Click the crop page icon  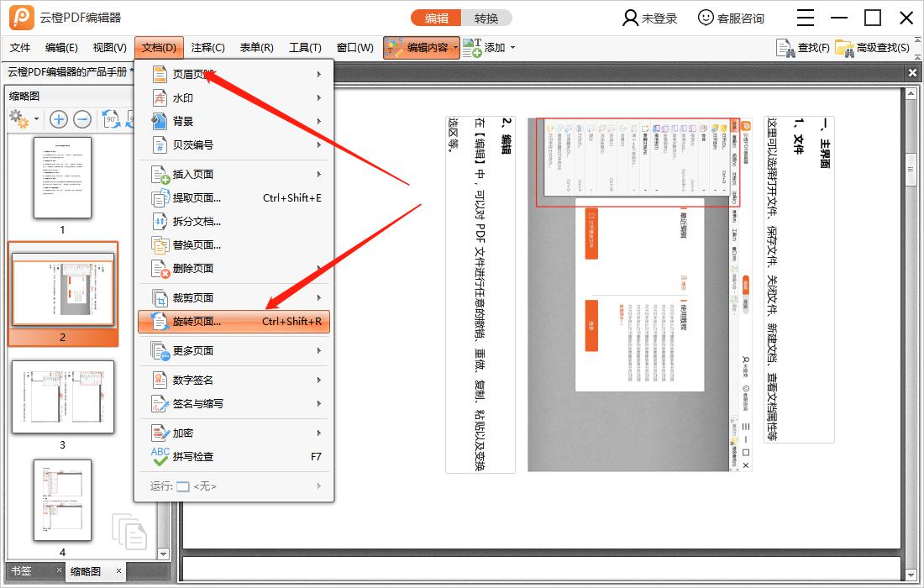(160, 298)
